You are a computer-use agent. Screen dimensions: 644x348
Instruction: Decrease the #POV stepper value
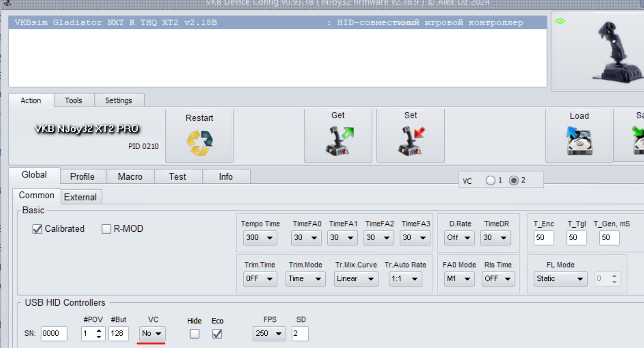pos(99,337)
